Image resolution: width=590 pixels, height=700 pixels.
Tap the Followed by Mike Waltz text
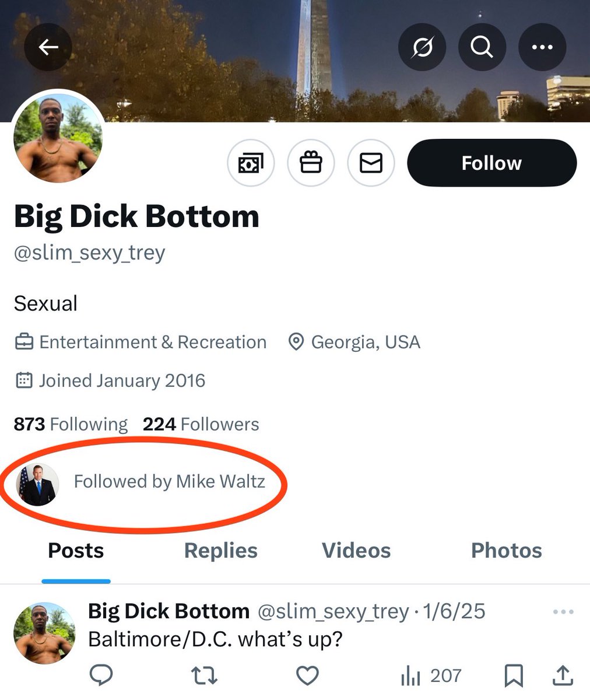click(x=169, y=482)
